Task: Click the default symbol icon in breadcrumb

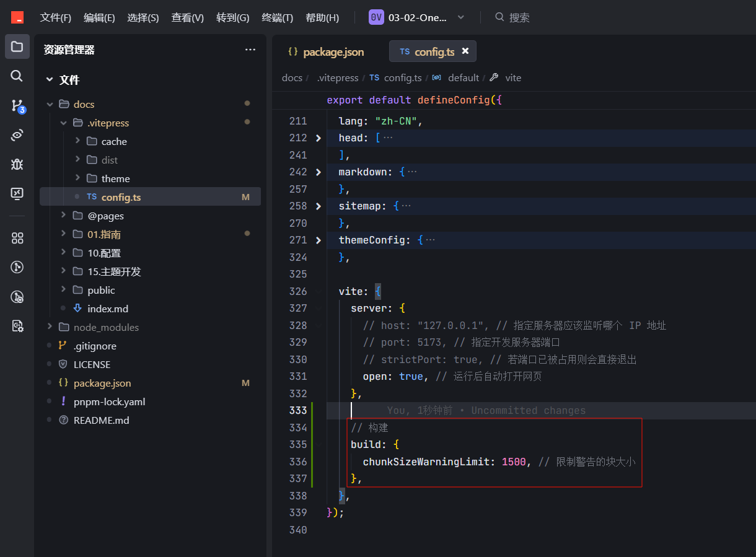Action: pos(436,77)
